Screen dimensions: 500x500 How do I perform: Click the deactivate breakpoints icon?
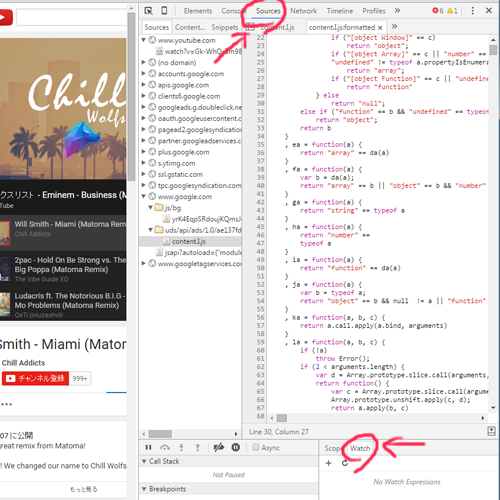point(219,447)
